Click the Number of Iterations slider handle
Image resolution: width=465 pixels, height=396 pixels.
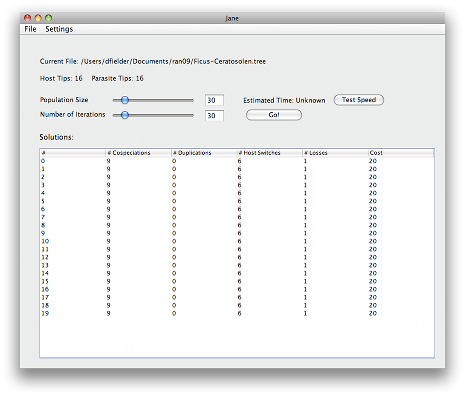(125, 115)
